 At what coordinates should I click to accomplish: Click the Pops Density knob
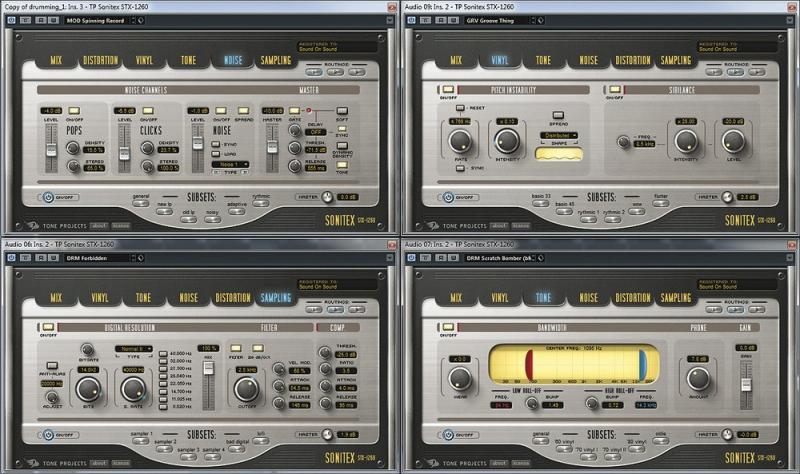click(73, 148)
